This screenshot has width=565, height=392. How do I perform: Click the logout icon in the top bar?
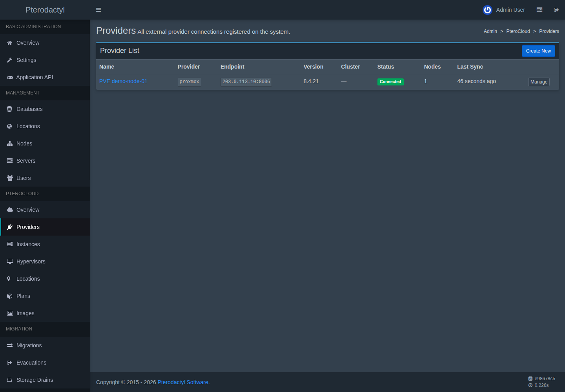coord(556,10)
